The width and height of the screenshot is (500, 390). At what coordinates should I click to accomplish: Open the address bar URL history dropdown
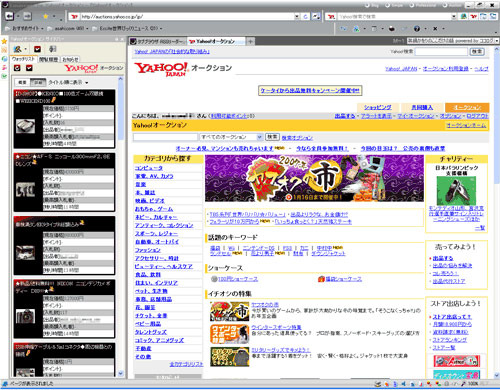click(x=297, y=16)
